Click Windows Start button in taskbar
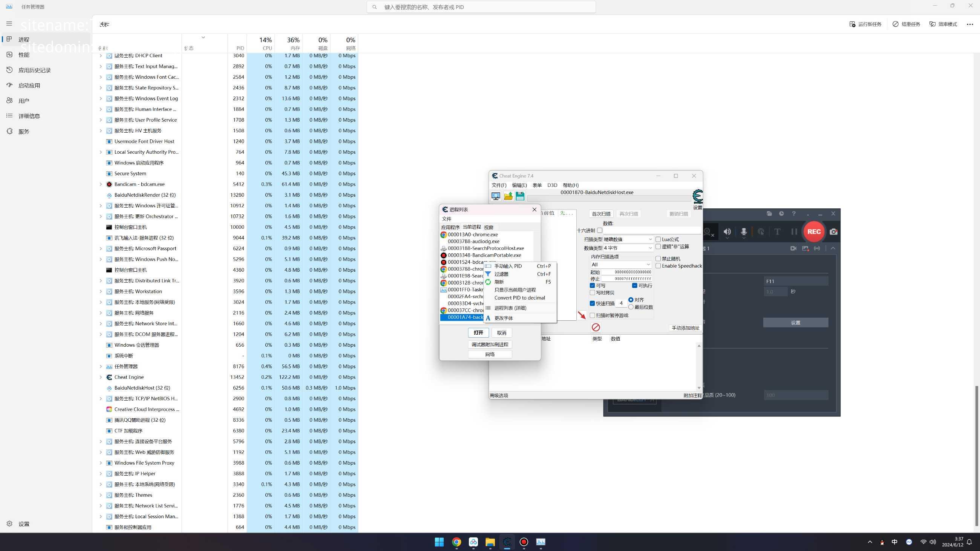Image resolution: width=980 pixels, height=551 pixels. coord(439,542)
